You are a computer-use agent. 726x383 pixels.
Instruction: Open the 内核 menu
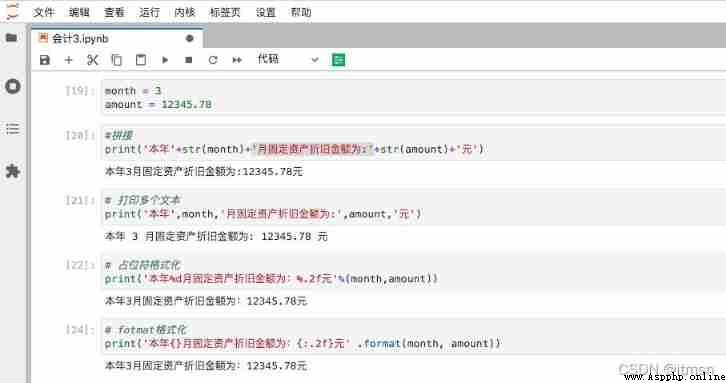(184, 12)
